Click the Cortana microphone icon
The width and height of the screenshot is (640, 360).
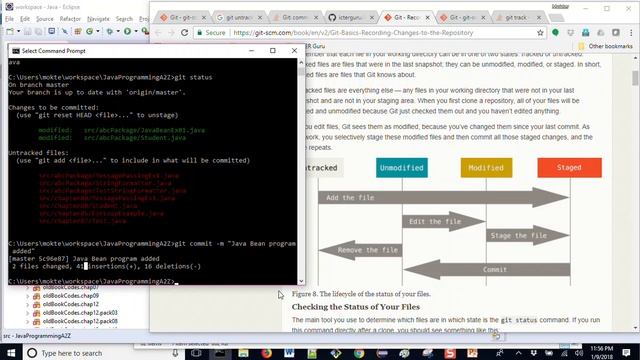[175, 353]
